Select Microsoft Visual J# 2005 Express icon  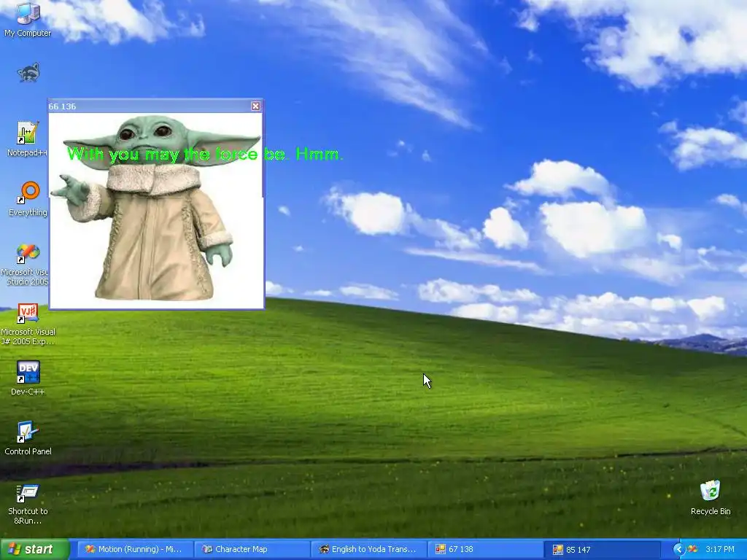[x=28, y=324]
